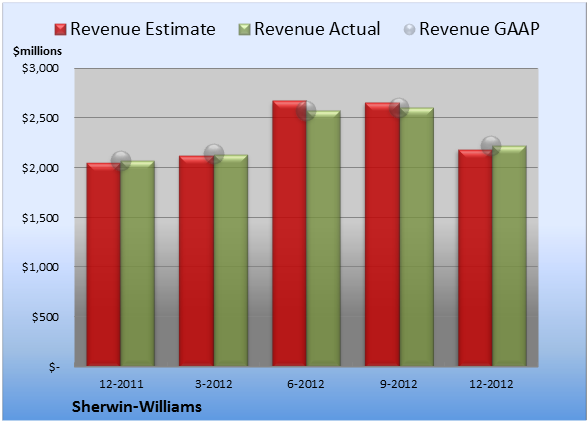Click the '$millions' axis unit label
The width and height of the screenshot is (588, 422).
(x=38, y=51)
